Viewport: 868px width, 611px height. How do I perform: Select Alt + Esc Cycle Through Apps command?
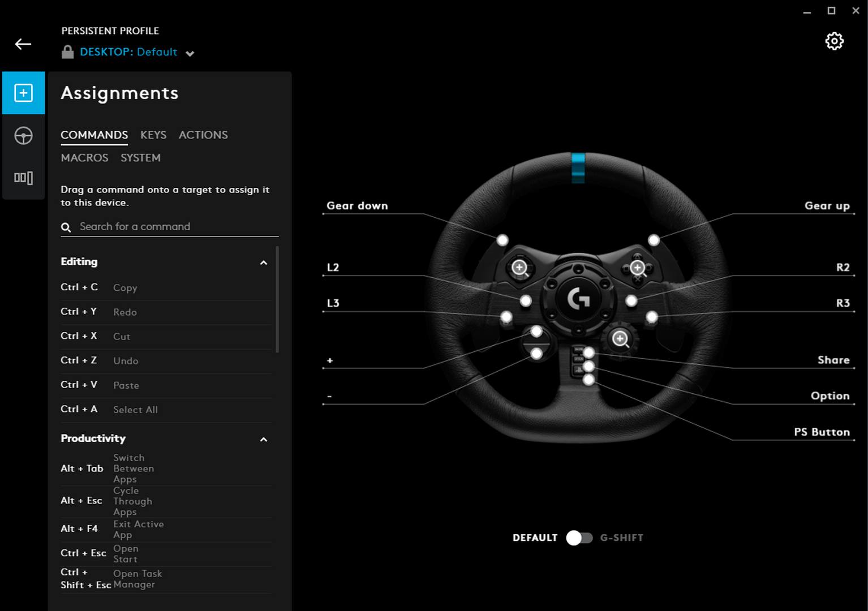pos(166,501)
